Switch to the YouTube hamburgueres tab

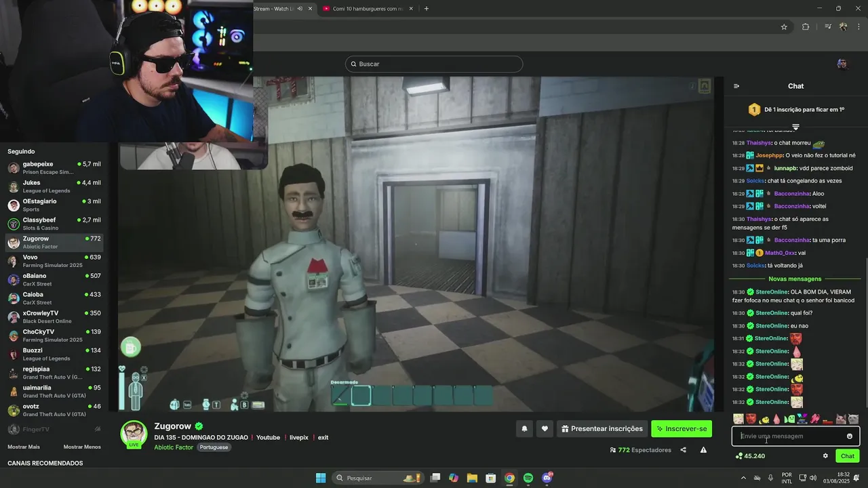[x=366, y=9]
